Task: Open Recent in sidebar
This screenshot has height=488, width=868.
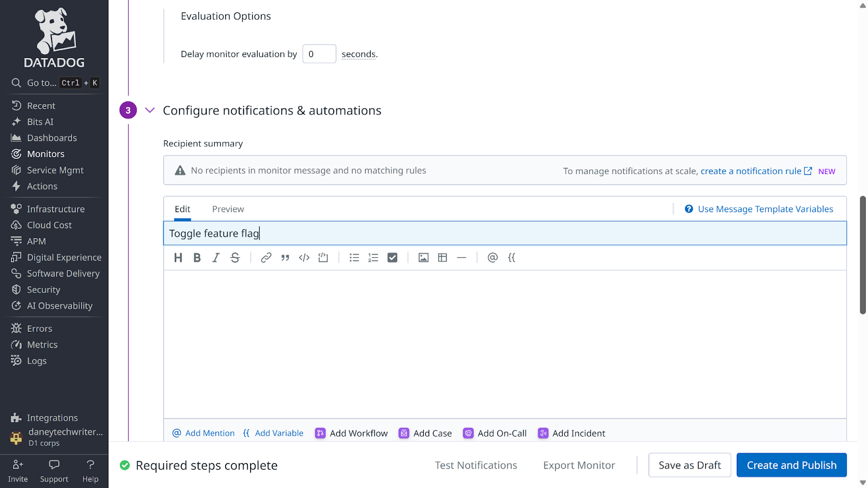Action: click(41, 106)
